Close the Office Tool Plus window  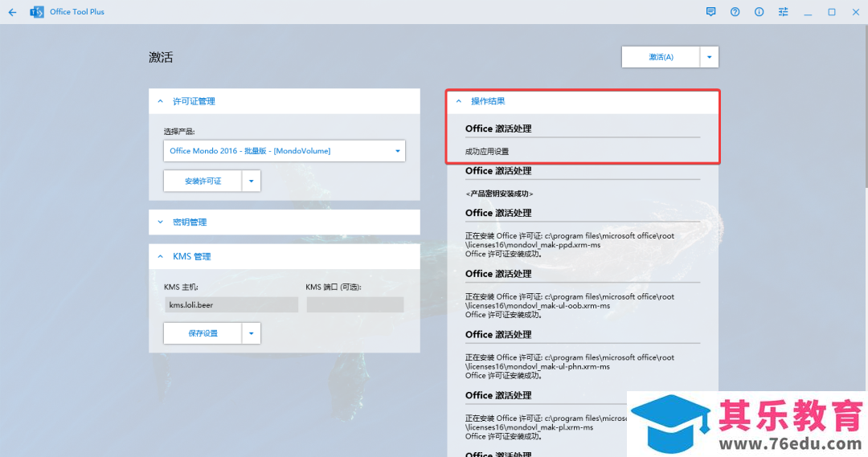[x=855, y=11]
